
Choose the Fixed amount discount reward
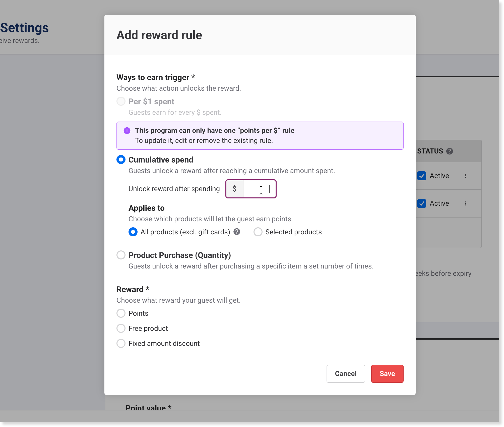[x=121, y=343]
